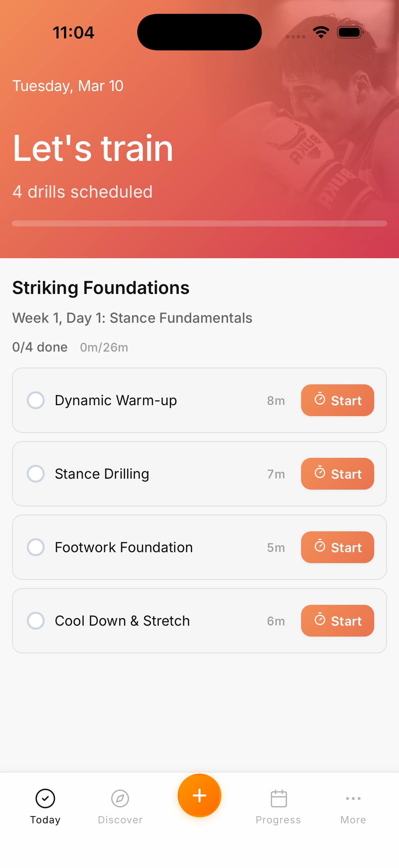Open the Progress calendar icon
The image size is (399, 868).
click(x=279, y=798)
